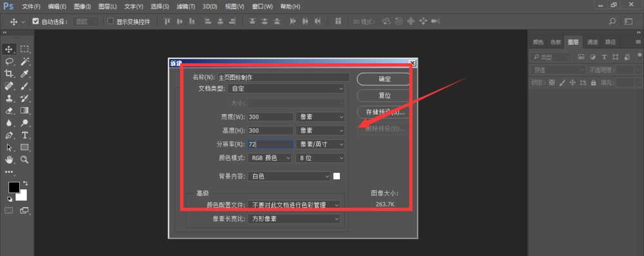Select the Dodge tool

(x=24, y=123)
